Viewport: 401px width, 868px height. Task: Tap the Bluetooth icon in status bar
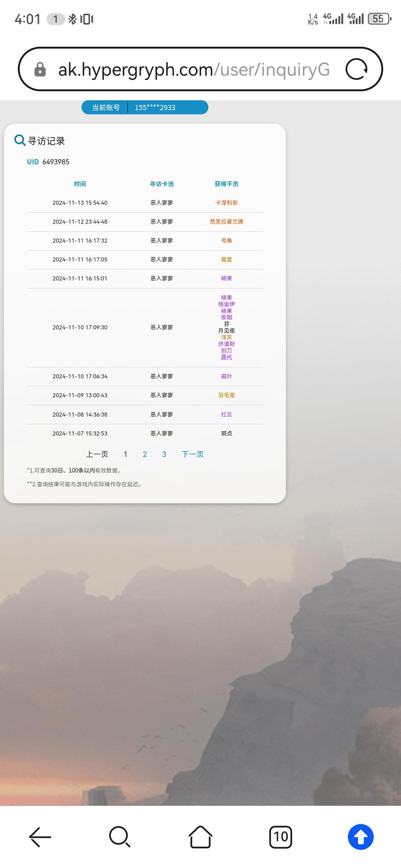pyautogui.click(x=72, y=19)
